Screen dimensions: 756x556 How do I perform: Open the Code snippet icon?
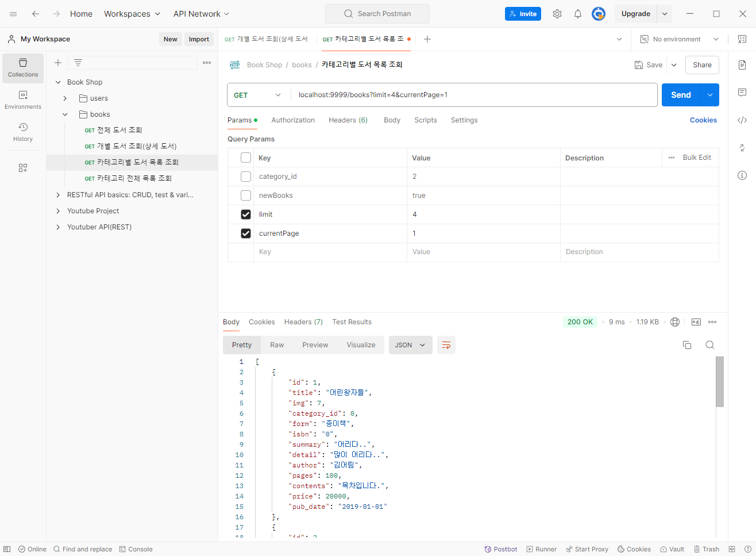pos(742,120)
